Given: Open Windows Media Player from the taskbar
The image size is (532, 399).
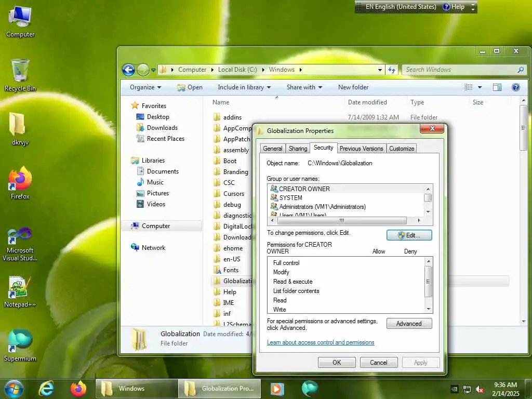Looking at the screenshot, I should coord(277,389).
